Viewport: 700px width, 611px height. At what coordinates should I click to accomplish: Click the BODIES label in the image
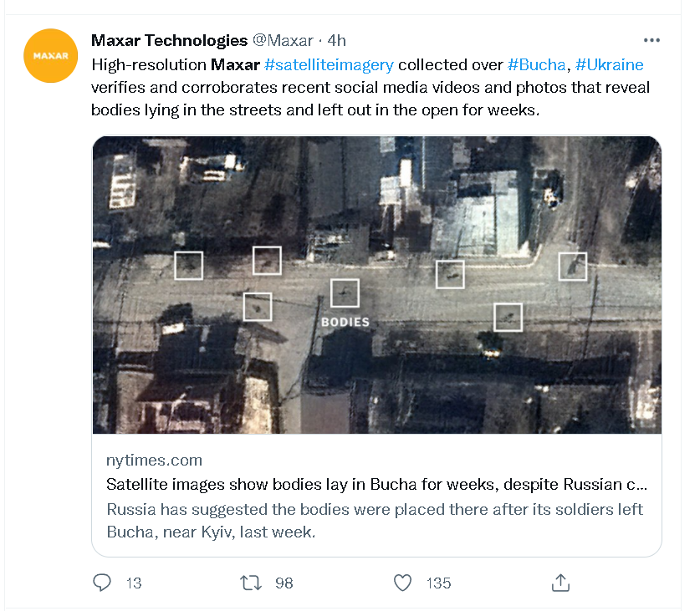pos(345,322)
